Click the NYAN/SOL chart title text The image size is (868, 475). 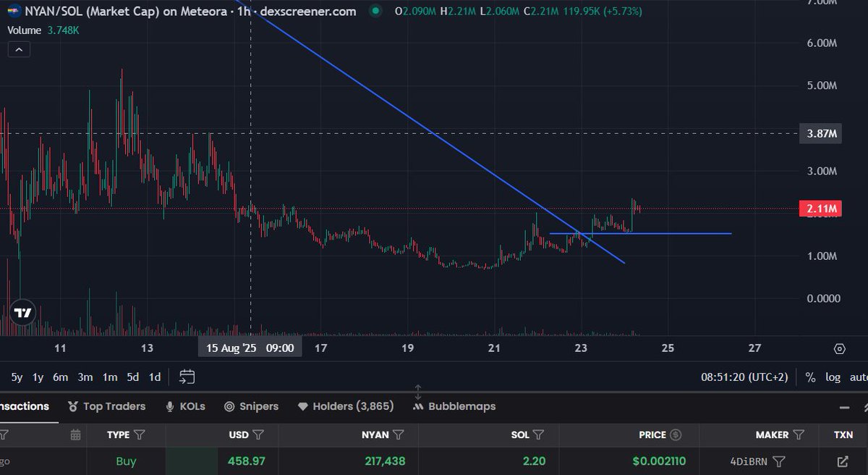click(191, 12)
